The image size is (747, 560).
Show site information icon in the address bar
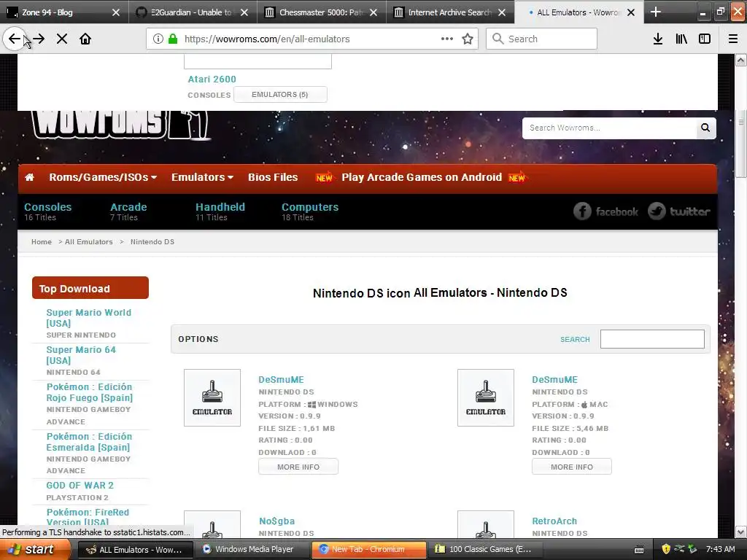coord(158,39)
